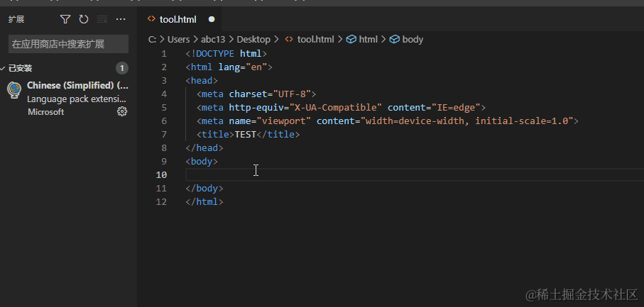Click the "UTF-8" charset value
Image resolution: width=644 pixels, height=307 pixels.
point(292,94)
